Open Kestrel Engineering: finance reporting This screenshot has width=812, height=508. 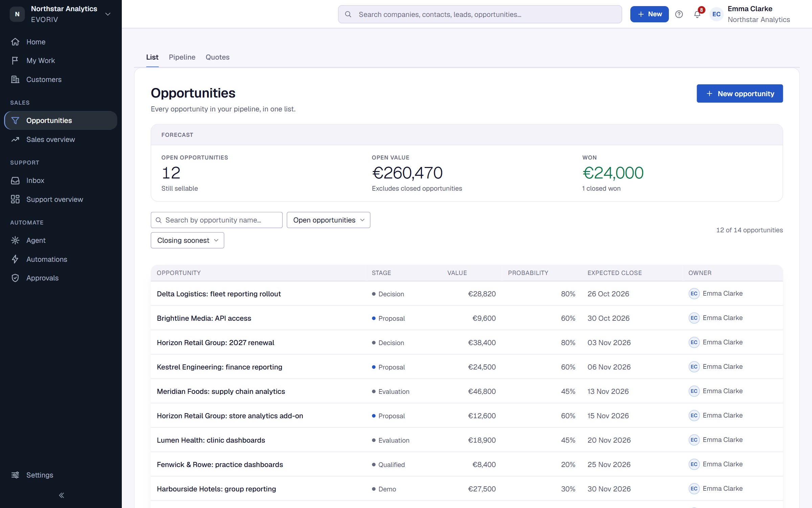point(220,367)
